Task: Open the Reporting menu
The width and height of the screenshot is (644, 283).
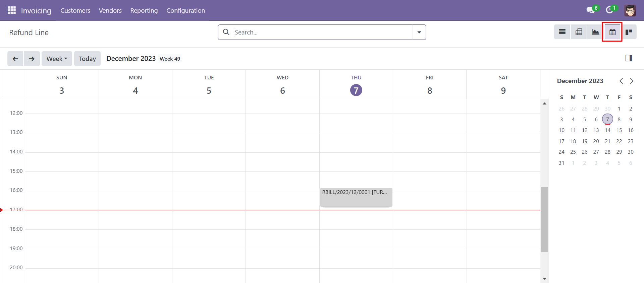Action: click(144, 10)
